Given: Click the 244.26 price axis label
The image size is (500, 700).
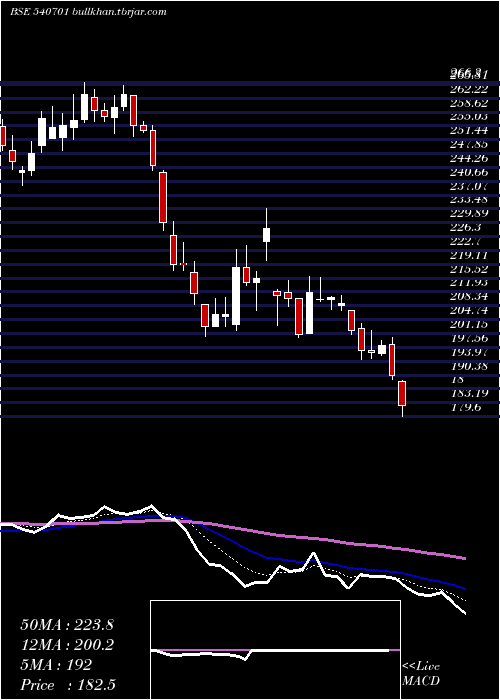Looking at the screenshot, I should pos(468,158).
